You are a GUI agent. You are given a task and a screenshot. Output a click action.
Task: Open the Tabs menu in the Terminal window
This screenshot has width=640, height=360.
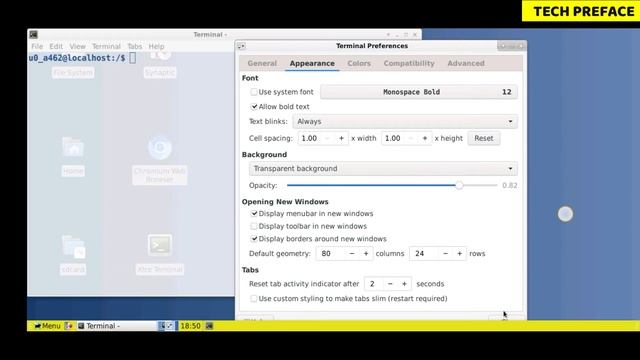tap(135, 47)
